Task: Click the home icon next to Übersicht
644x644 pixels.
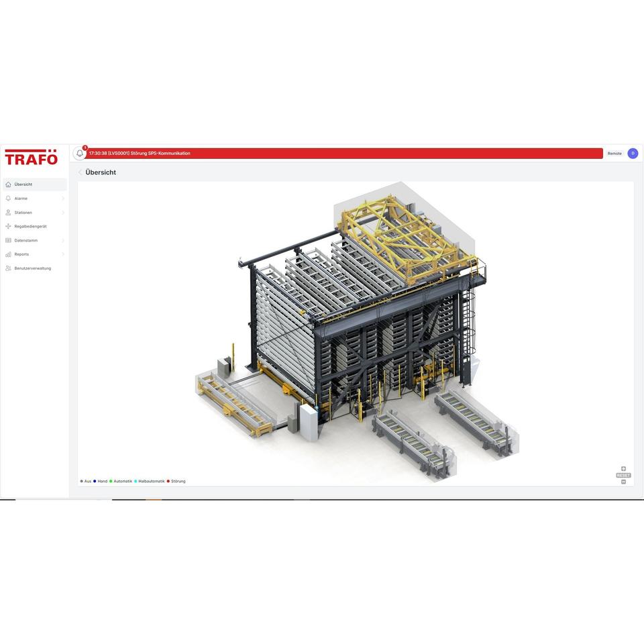Action: [x=8, y=184]
